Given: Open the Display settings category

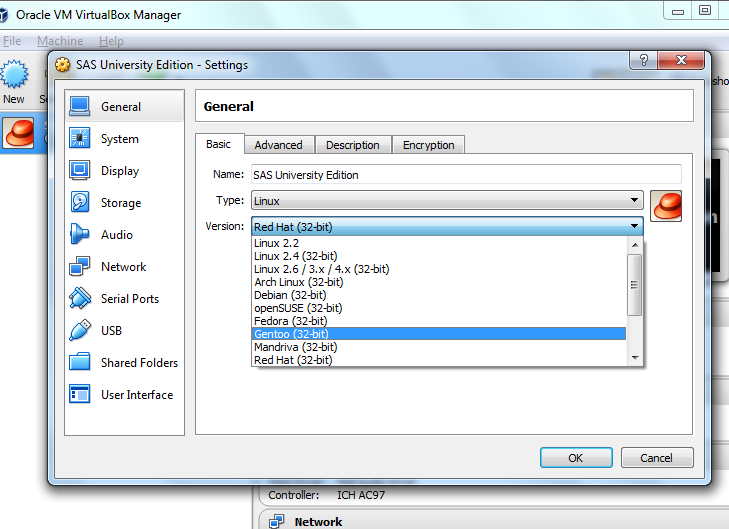Looking at the screenshot, I should 125,171.
